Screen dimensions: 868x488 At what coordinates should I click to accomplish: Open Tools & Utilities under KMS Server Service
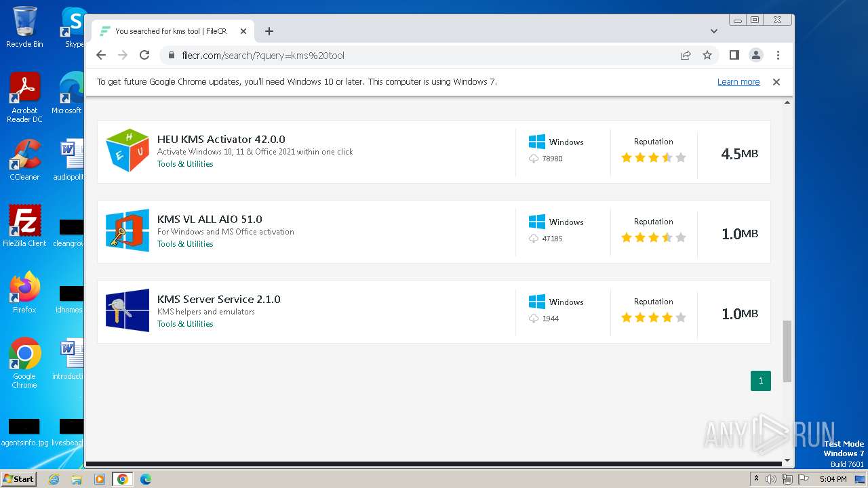coord(185,324)
